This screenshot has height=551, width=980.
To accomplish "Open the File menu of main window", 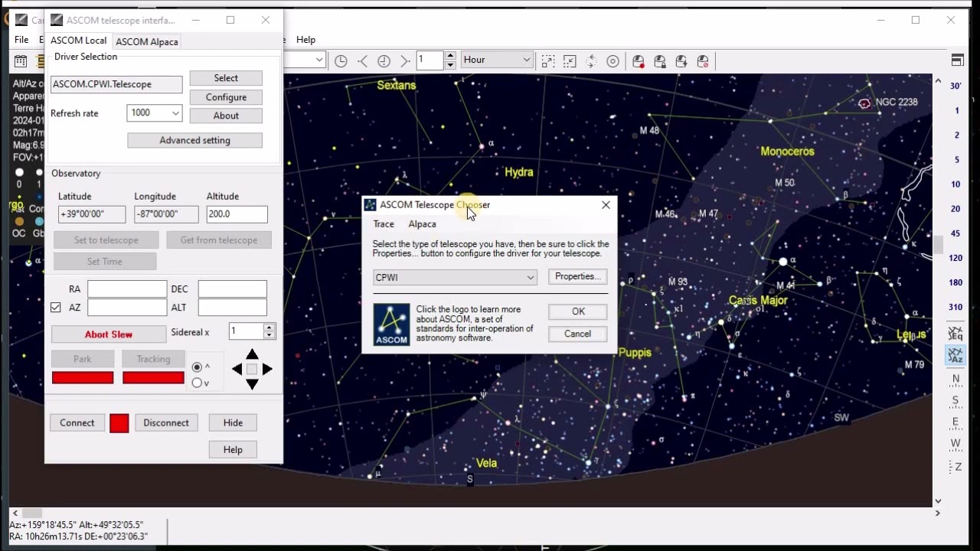I will pos(21,40).
